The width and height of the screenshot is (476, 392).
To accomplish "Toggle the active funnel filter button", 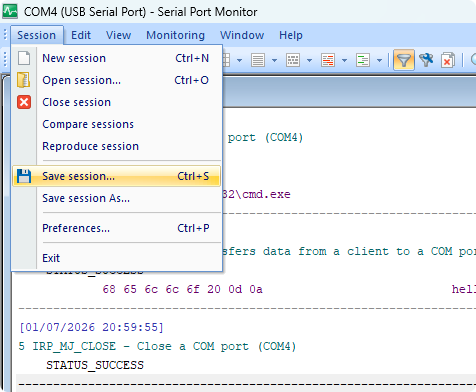I will click(404, 60).
